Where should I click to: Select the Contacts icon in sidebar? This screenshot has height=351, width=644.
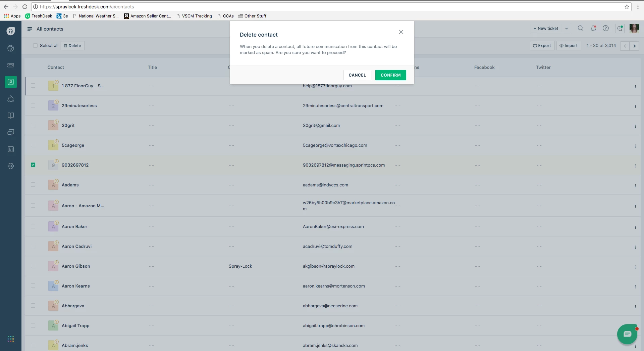click(11, 82)
